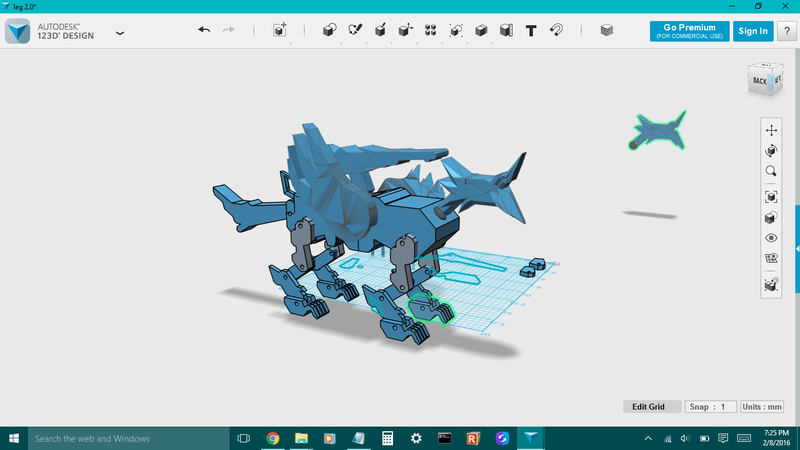800x450 pixels.
Task: Open Chrome from taskbar
Action: pos(273,438)
